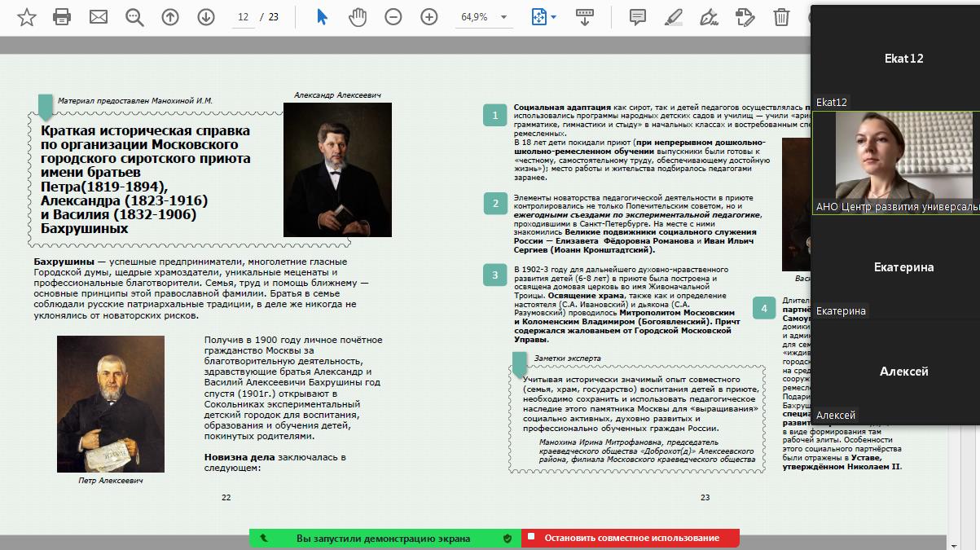The height and width of the screenshot is (550, 980).
Task: Click the green shield security icon
Action: [x=508, y=538]
